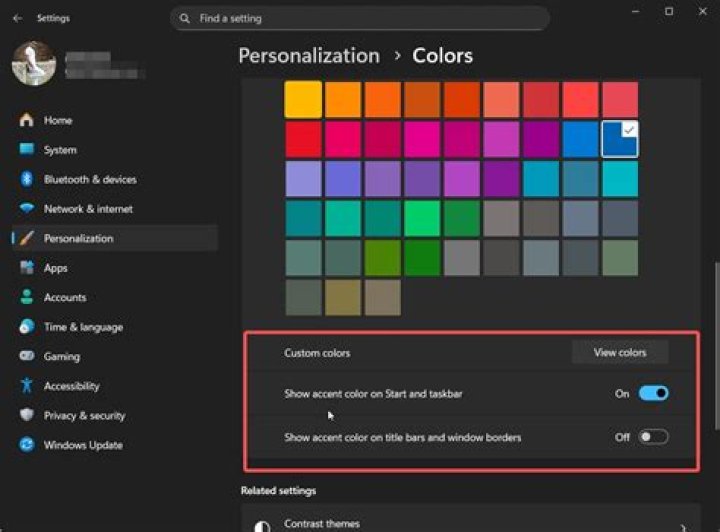Image resolution: width=720 pixels, height=532 pixels.
Task: Minimize the Settings window
Action: 636,11
